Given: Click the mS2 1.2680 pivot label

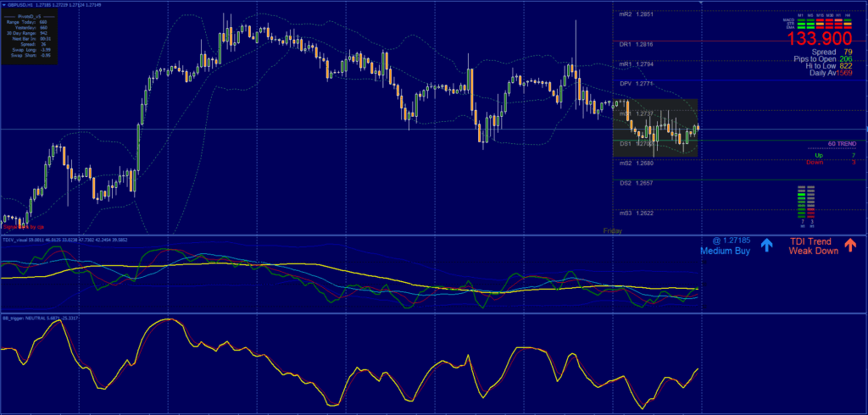Looking at the screenshot, I should (x=636, y=163).
